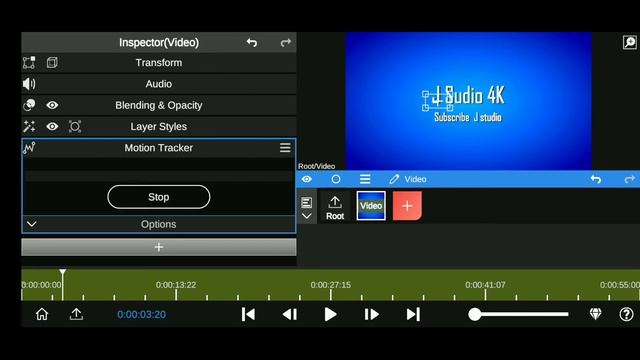
Task: Toggle layer visibility eye in blue bar
Action: tap(307, 179)
